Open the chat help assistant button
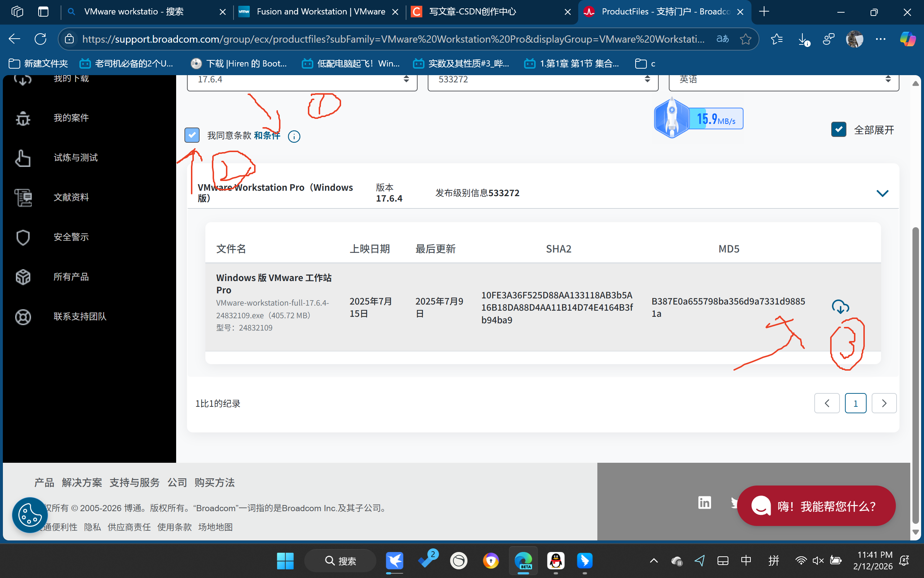 click(x=816, y=506)
